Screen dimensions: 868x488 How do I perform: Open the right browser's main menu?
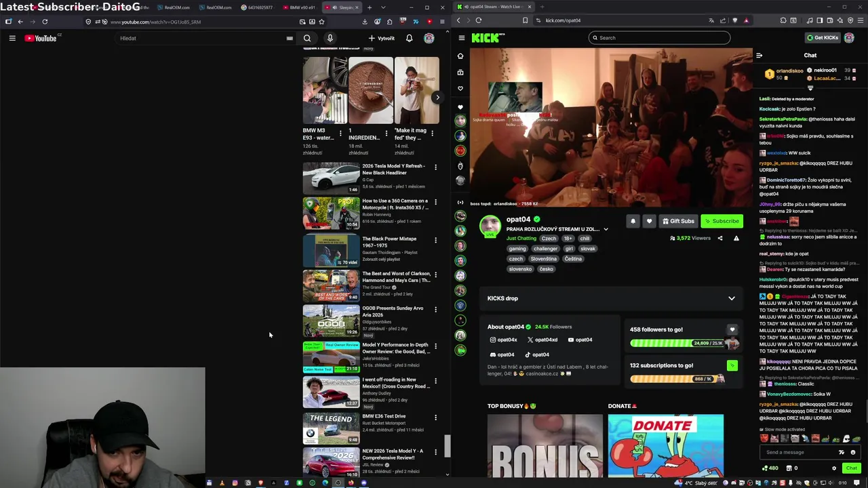[x=861, y=20]
